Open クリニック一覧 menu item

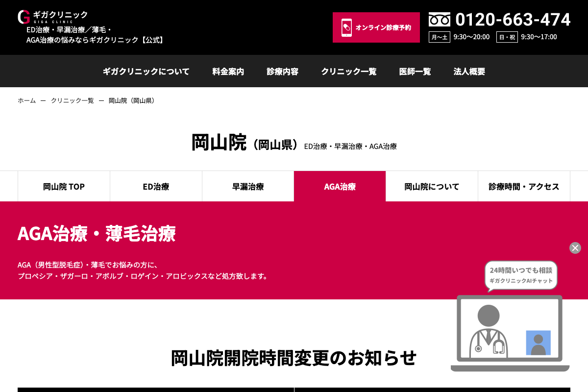pos(349,72)
